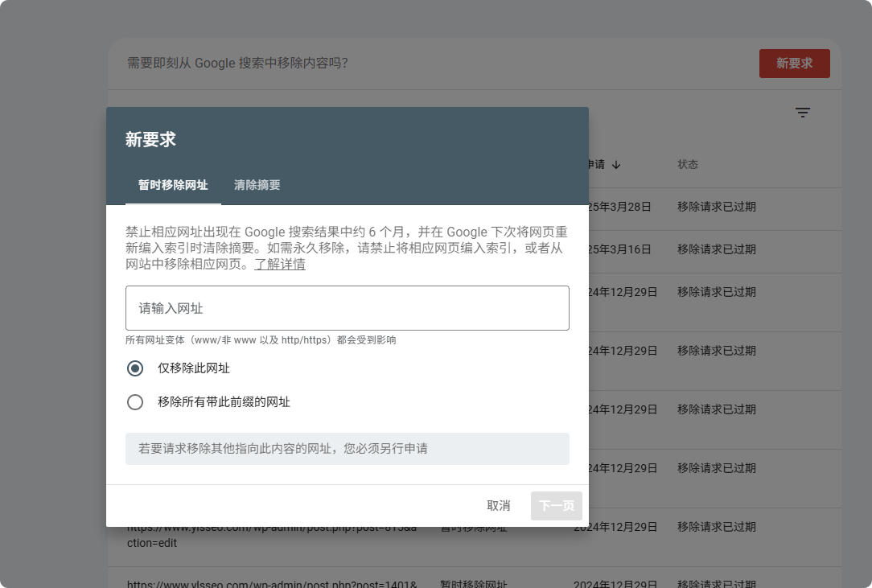Focus the 请输入网址 URL field
The width and height of the screenshot is (872, 588).
tap(347, 308)
